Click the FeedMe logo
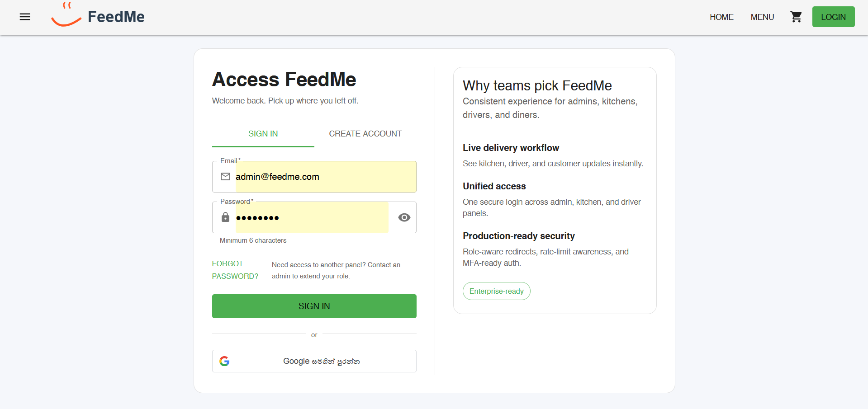 [97, 16]
